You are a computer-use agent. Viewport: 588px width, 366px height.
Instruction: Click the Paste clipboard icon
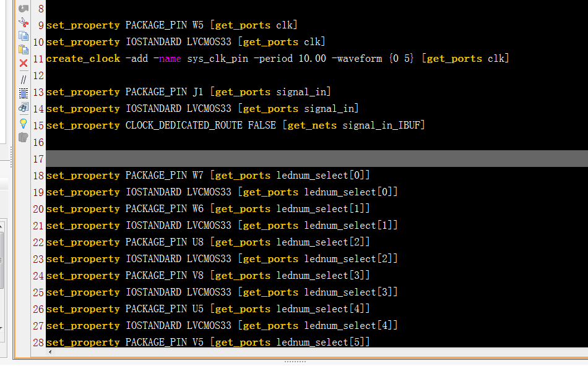[24, 49]
